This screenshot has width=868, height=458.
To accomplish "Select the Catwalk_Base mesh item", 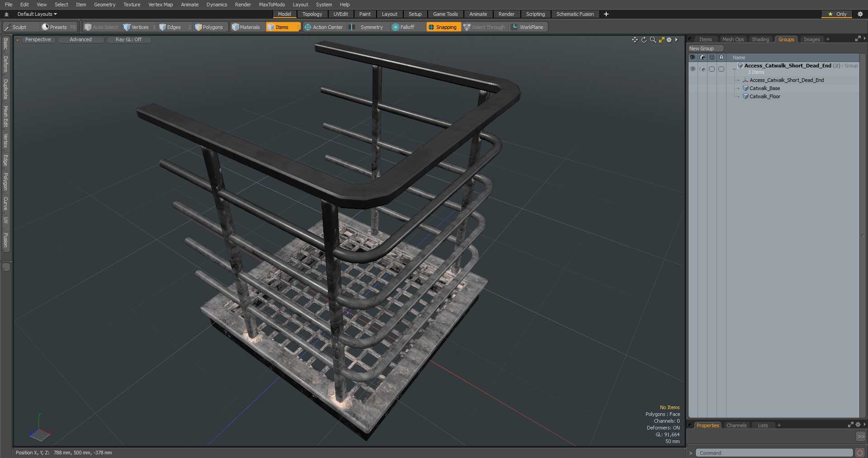I will click(764, 88).
